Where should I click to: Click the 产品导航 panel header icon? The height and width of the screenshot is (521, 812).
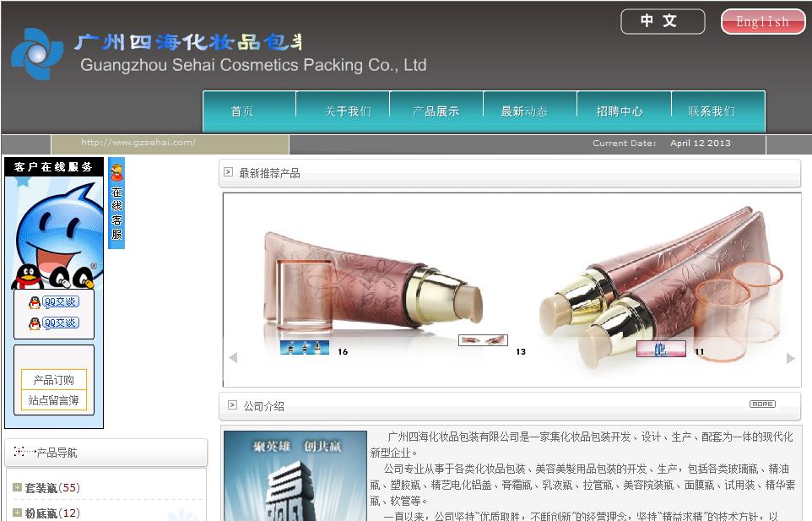[19, 453]
